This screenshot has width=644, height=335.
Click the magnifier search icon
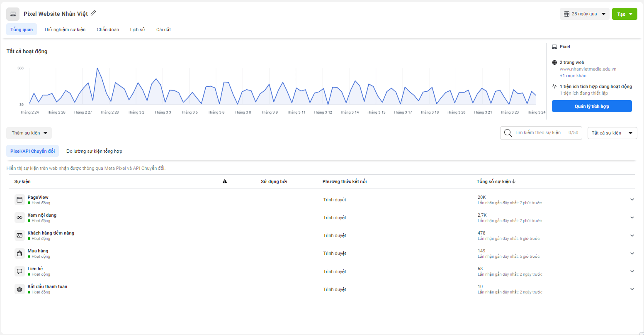[508, 133]
